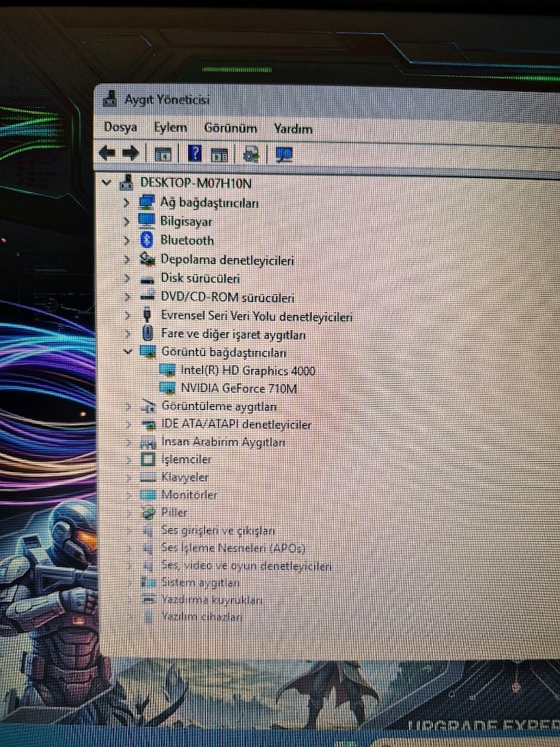The height and width of the screenshot is (747, 560).
Task: Open the Yardım menu
Action: (293, 128)
